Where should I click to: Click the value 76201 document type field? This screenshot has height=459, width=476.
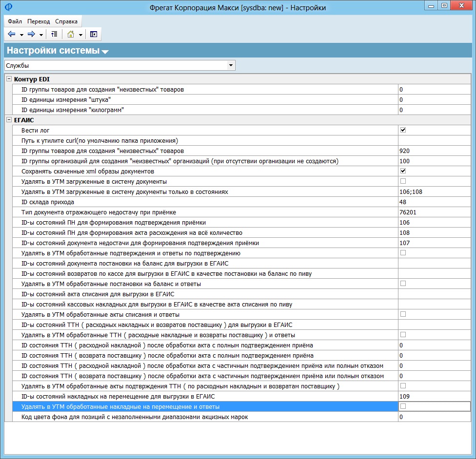click(435, 212)
